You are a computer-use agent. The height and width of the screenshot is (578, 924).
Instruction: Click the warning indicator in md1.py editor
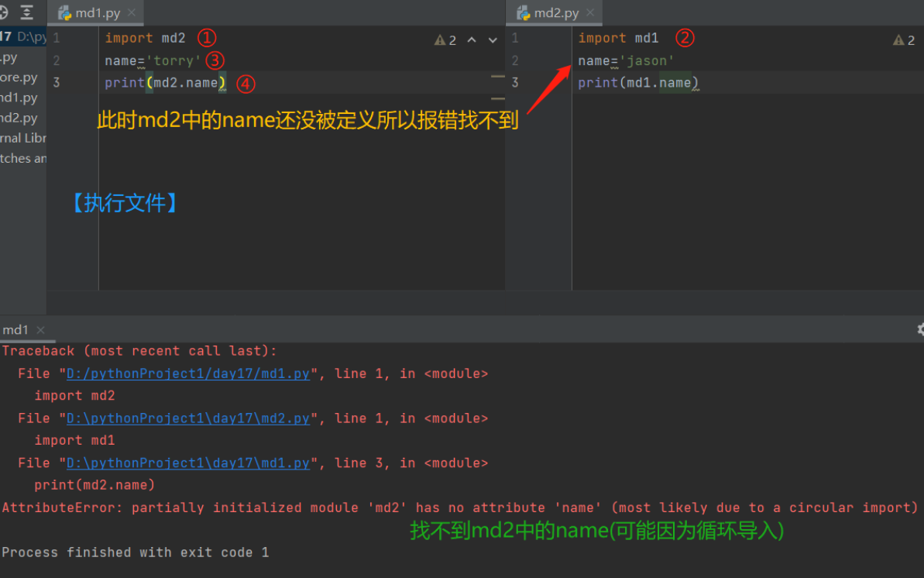445,40
